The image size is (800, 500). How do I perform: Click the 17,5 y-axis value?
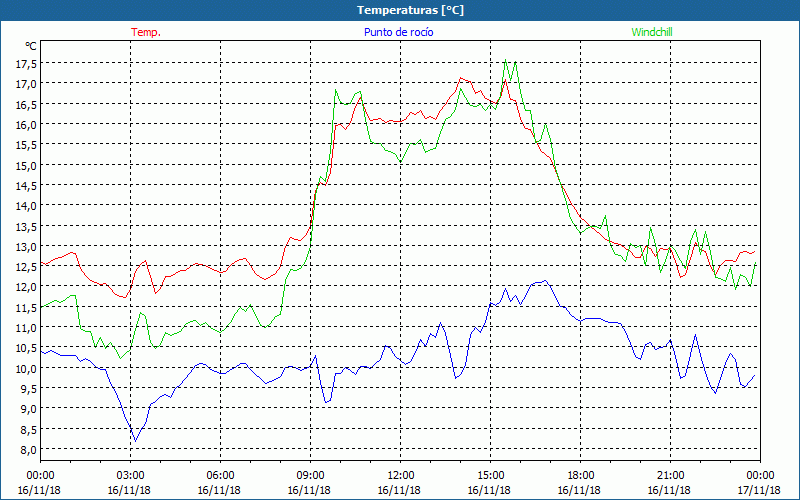(26, 63)
